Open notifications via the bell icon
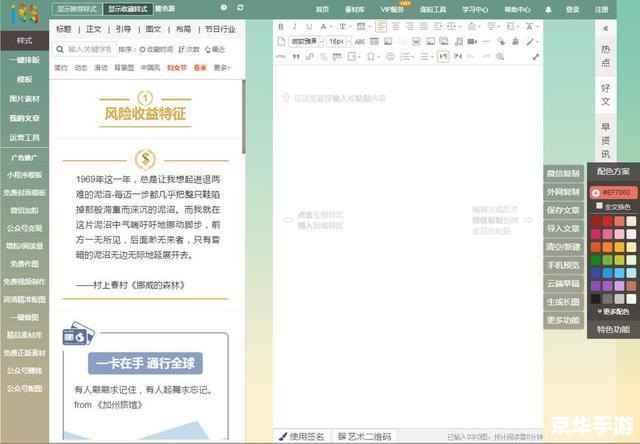The image size is (640, 444). point(548,9)
